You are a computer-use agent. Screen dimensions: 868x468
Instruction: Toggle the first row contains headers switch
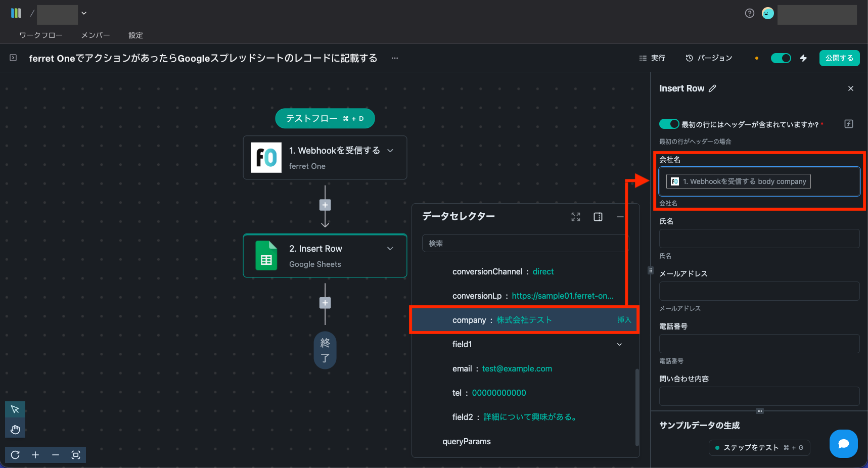click(x=669, y=124)
